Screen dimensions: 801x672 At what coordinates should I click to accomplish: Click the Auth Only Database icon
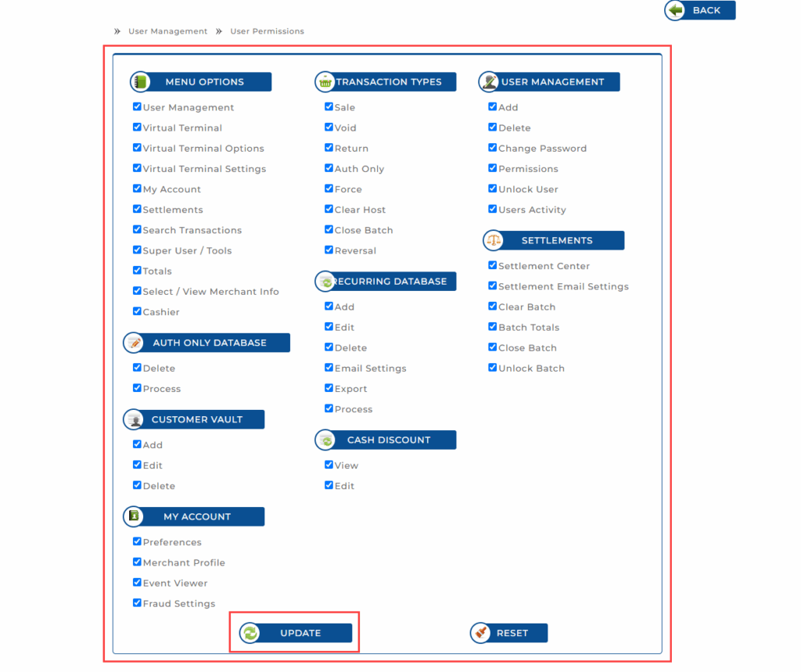[134, 343]
